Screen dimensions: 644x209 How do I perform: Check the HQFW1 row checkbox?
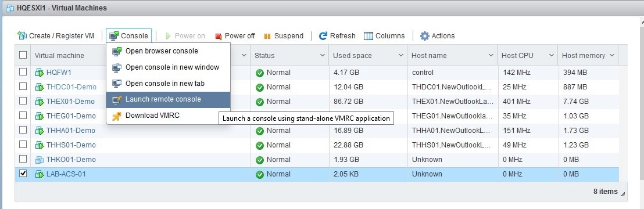[23, 72]
